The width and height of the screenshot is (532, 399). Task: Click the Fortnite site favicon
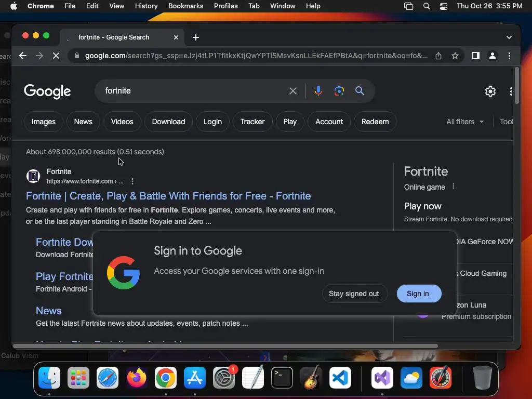click(33, 176)
